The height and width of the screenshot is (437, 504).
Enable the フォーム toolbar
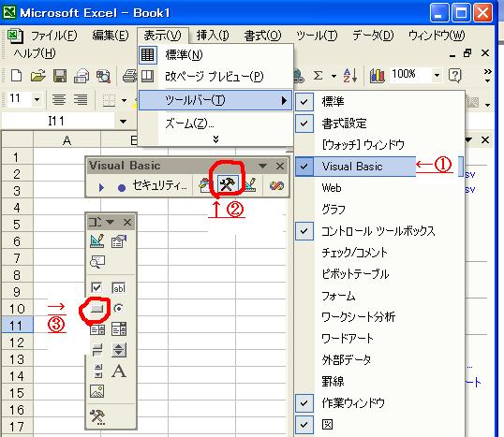pyautogui.click(x=379, y=296)
